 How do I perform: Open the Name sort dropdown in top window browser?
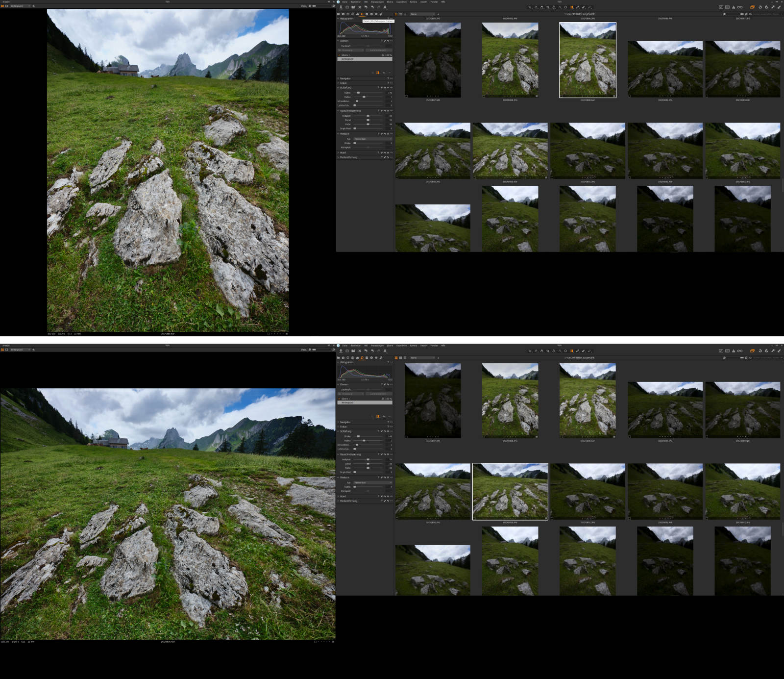[x=422, y=14]
